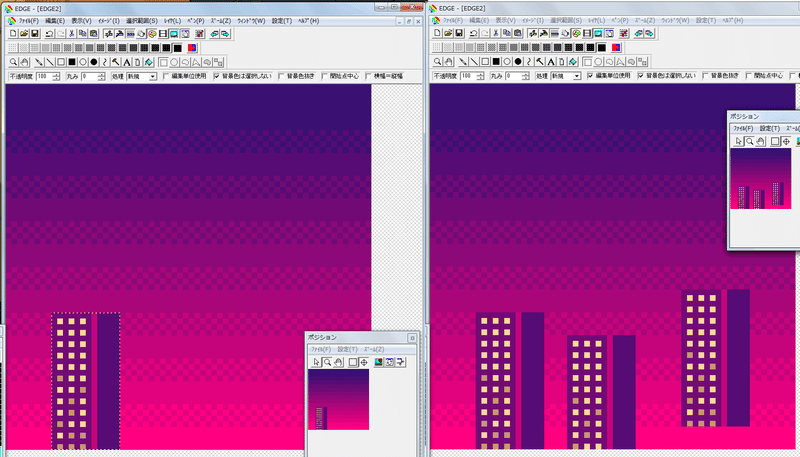The width and height of the screenshot is (800, 457).
Task: Select Text 'A' tool in left window
Action: [x=127, y=62]
